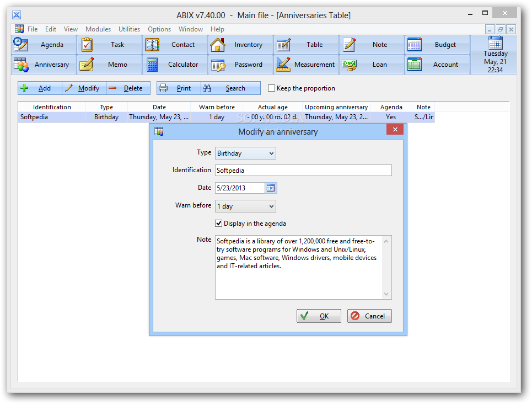This screenshot has height=404, width=532.
Task: Search the anniversaries table
Action: [x=230, y=88]
